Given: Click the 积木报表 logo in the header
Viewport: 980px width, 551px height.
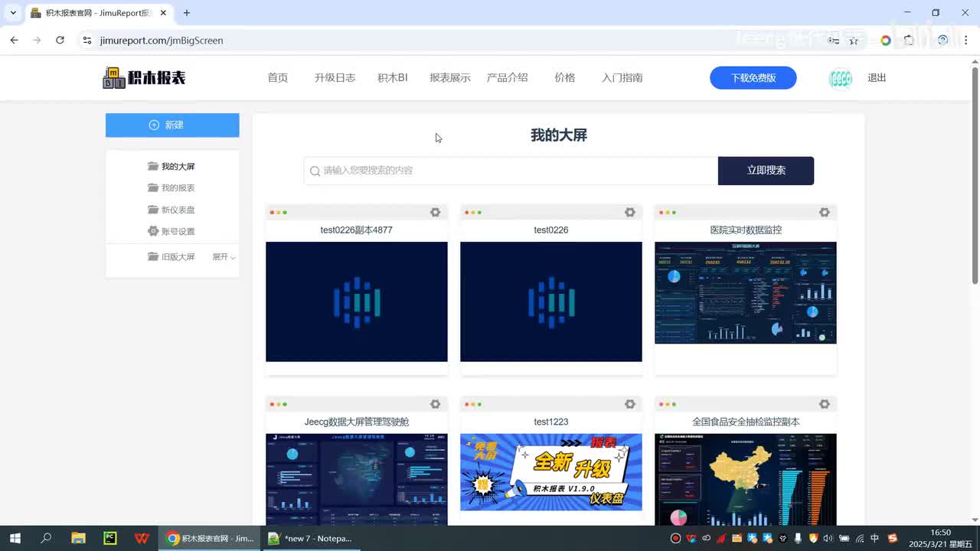Looking at the screenshot, I should click(x=144, y=77).
